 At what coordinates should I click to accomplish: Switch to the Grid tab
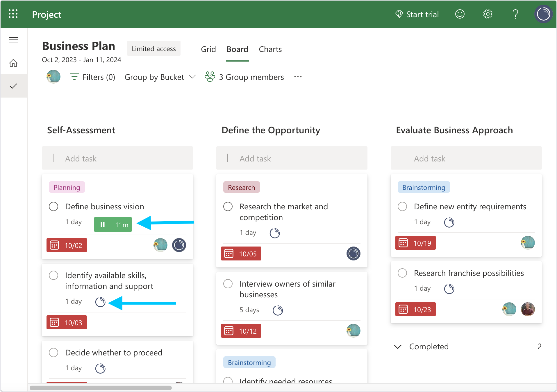(x=208, y=49)
